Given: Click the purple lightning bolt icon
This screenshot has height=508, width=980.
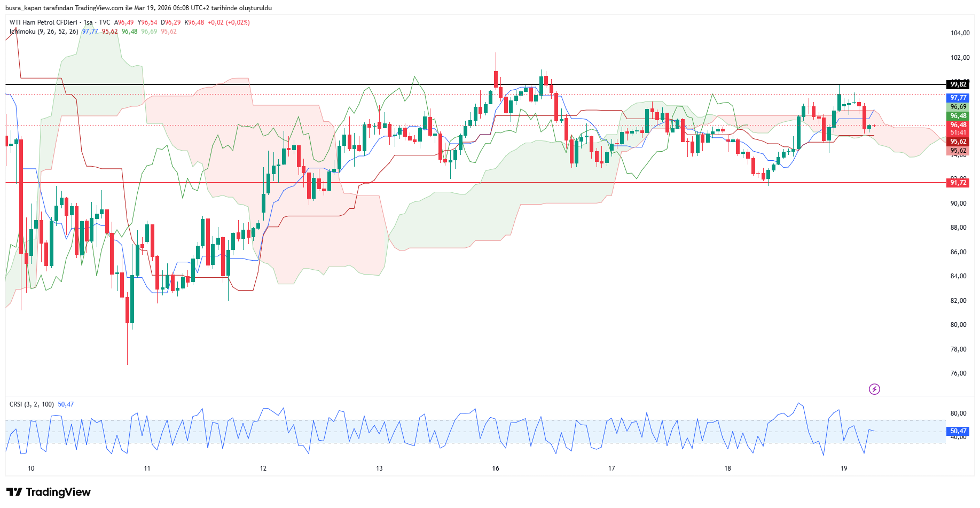Looking at the screenshot, I should pos(874,389).
